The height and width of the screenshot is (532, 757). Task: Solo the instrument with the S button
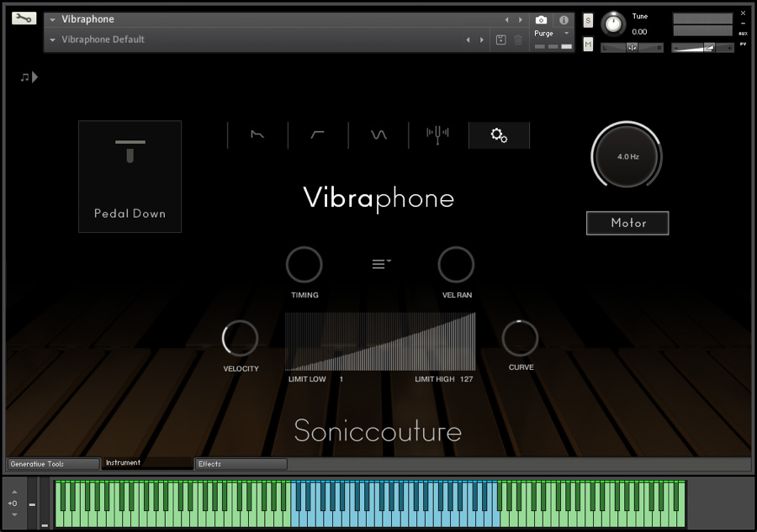pyautogui.click(x=588, y=21)
